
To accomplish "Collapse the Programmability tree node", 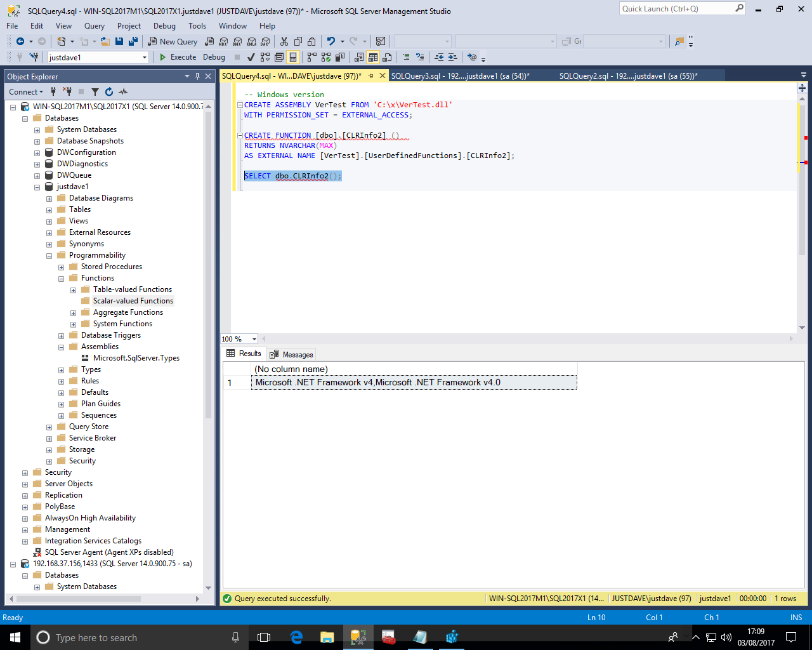I will [x=49, y=256].
